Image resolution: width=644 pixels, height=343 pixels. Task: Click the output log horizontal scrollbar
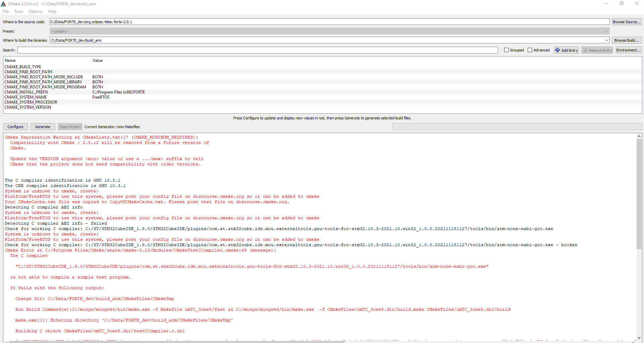point(176,342)
